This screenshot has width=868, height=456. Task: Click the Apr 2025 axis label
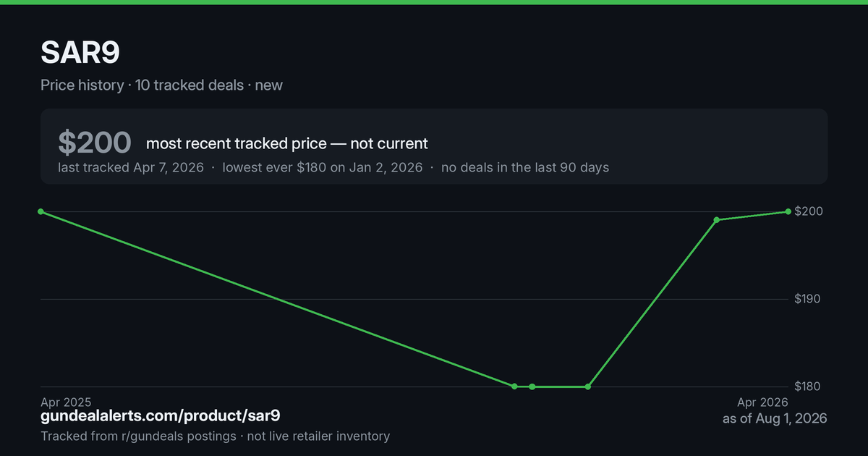(66, 402)
